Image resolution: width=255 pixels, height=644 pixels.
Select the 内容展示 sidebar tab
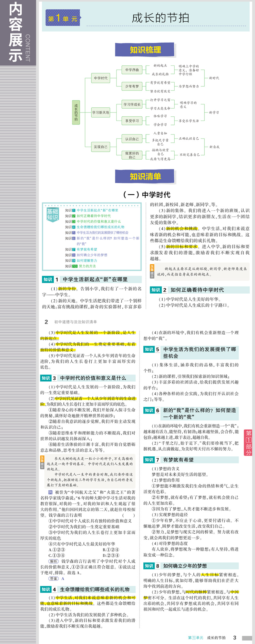click(x=16, y=32)
